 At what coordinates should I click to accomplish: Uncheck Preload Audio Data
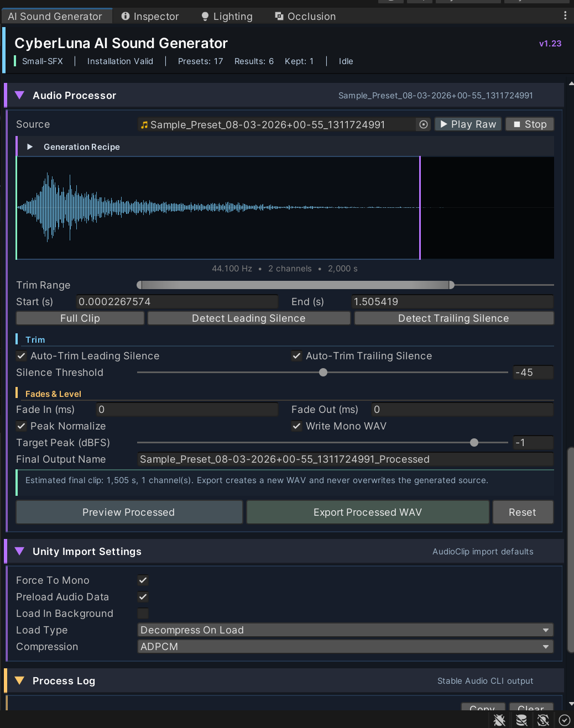pos(143,597)
